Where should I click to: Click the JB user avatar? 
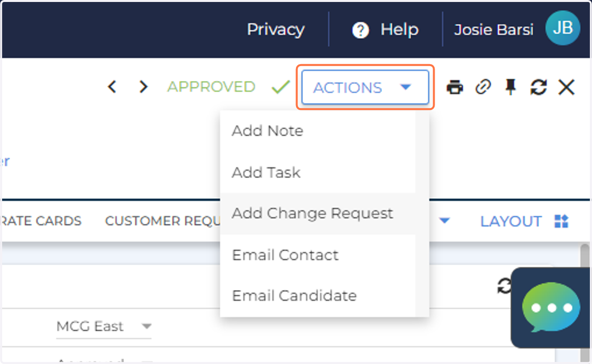562,29
